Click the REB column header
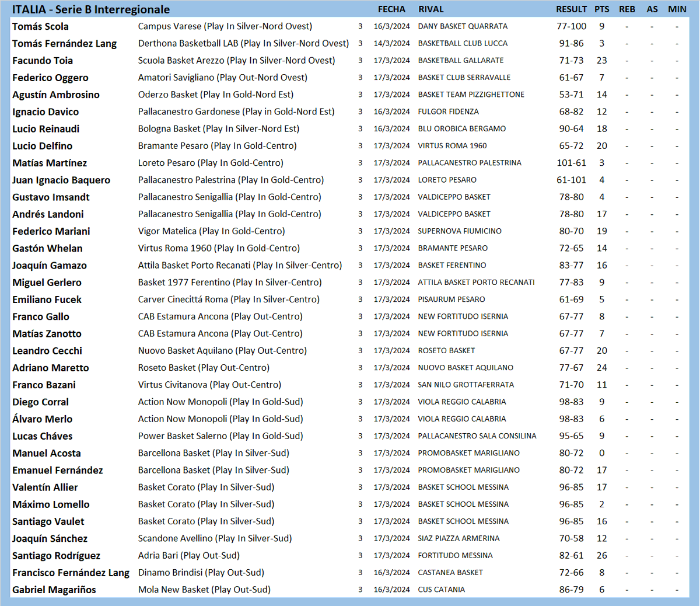This screenshot has width=700, height=606. coord(627,9)
